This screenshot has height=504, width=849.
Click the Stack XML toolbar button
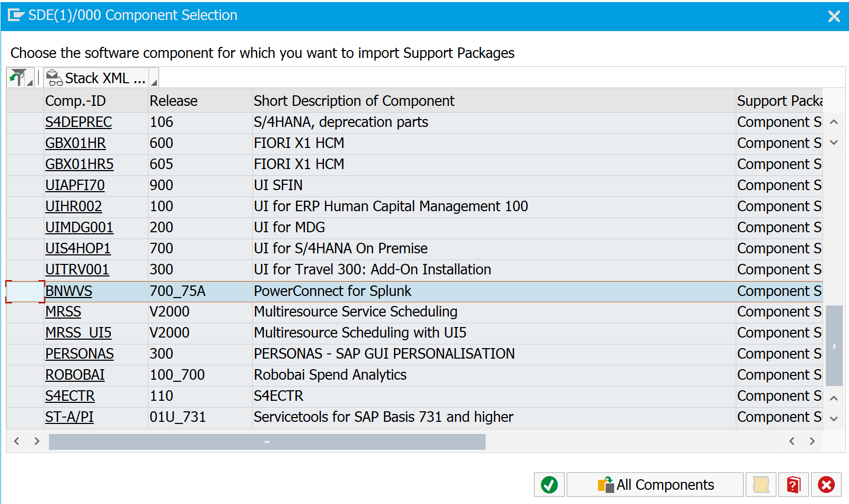pyautogui.click(x=96, y=78)
